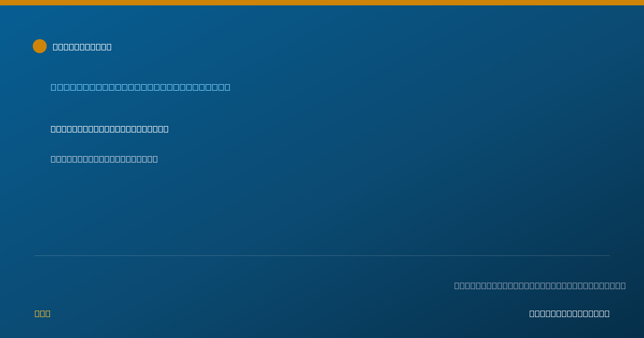The height and width of the screenshot is (338, 644).
Task: Open the short yellow label at bottom left
Action: point(42,313)
